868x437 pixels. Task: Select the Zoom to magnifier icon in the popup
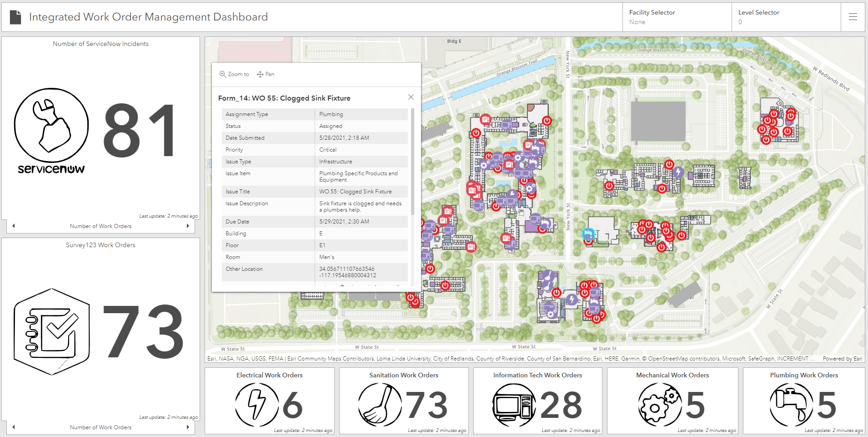[223, 74]
